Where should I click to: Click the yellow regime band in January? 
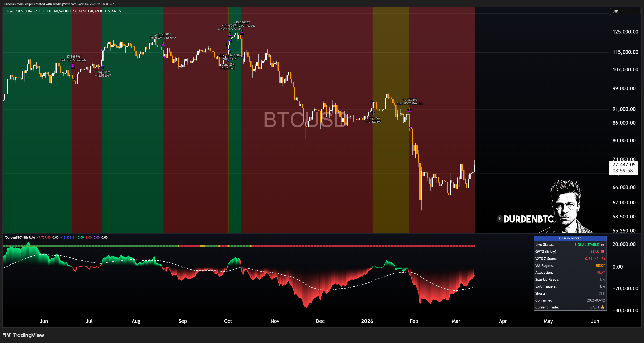[x=390, y=175]
